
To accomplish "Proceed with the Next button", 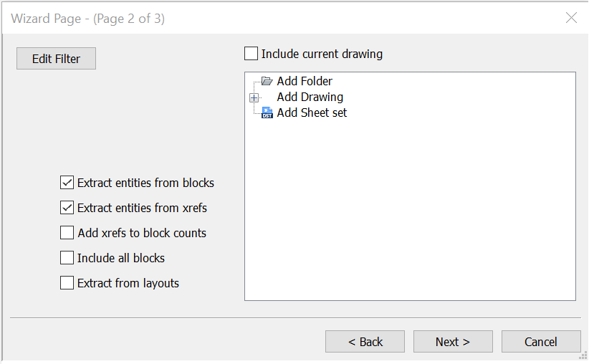I will point(453,342).
